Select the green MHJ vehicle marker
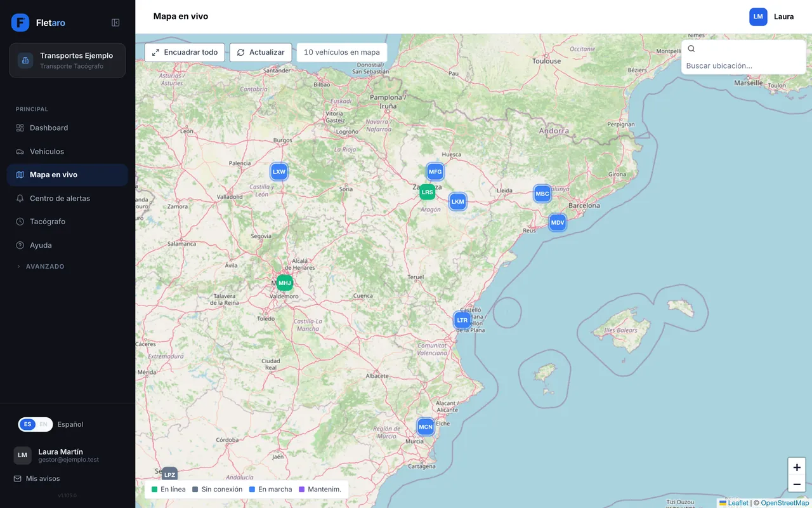This screenshot has width=812, height=508. (x=285, y=283)
